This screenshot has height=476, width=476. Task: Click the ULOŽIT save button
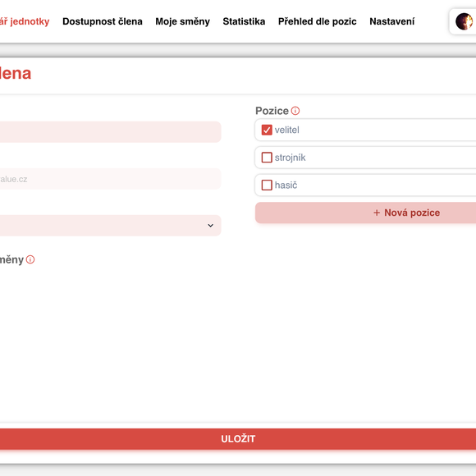pos(238,439)
